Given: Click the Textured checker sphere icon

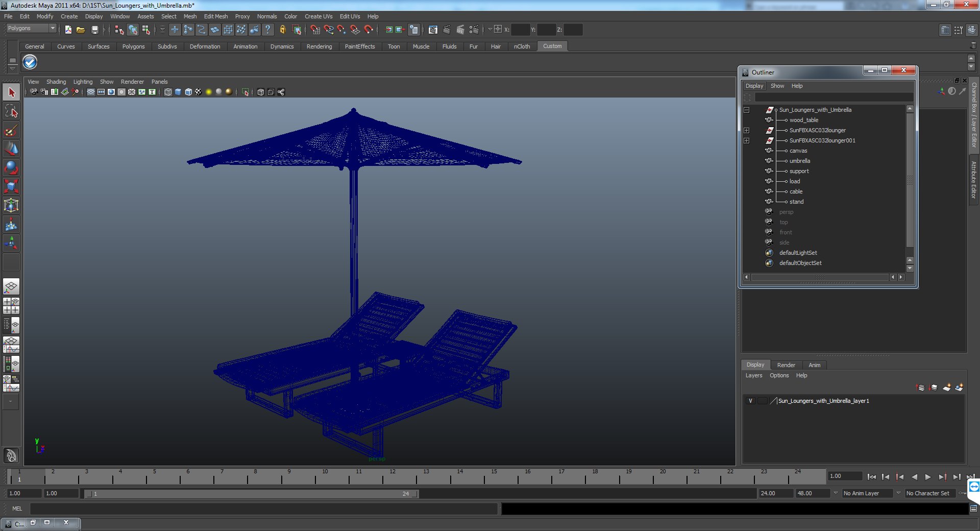Looking at the screenshot, I should [199, 92].
